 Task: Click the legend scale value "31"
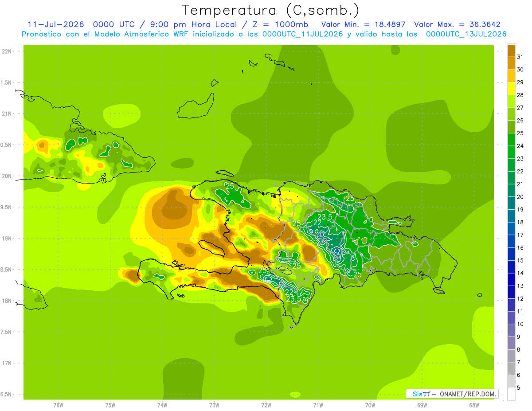520,57
